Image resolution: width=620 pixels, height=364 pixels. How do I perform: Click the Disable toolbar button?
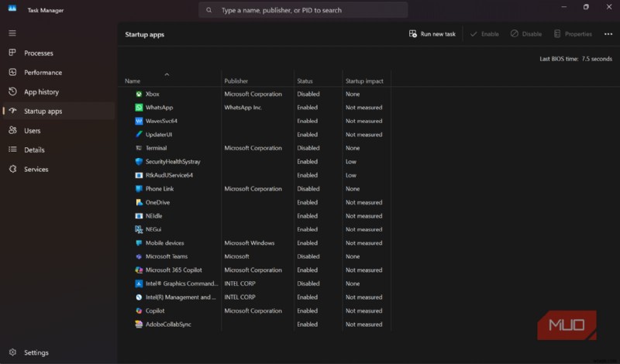[526, 34]
